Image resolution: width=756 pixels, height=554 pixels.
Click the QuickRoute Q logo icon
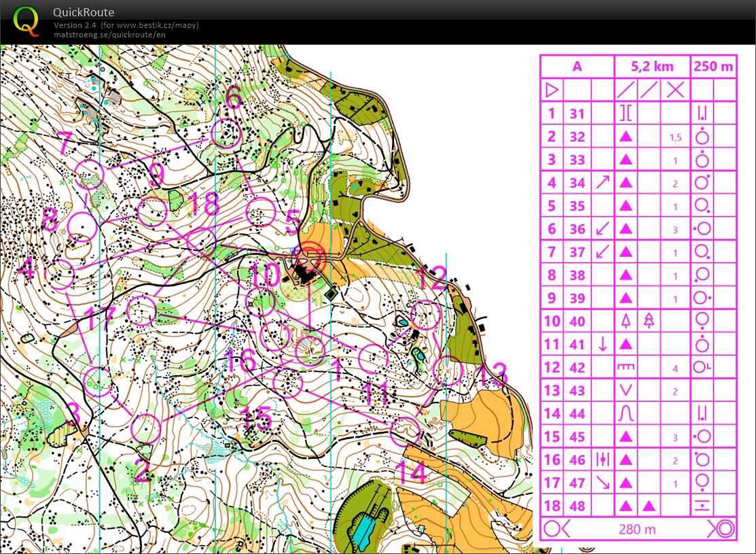click(26, 20)
